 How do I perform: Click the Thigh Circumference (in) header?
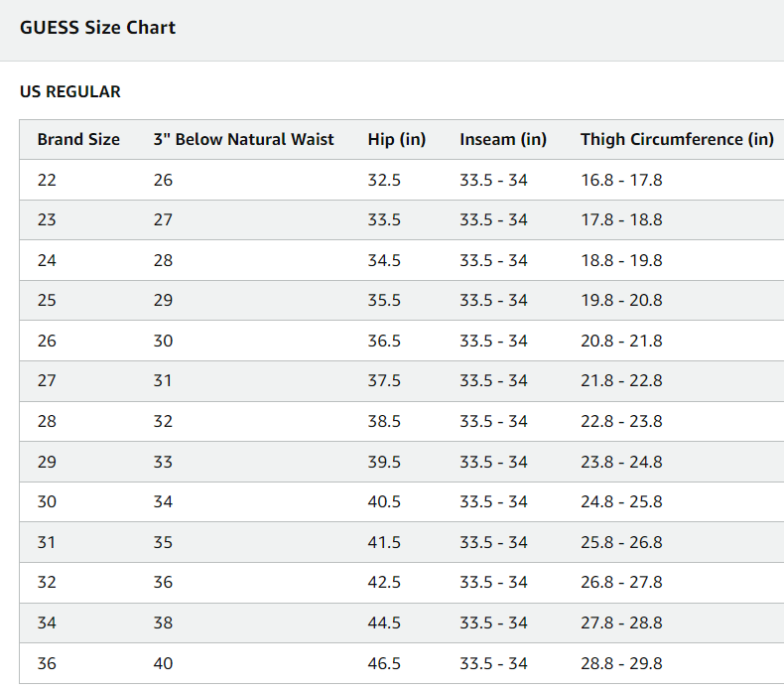coord(677,139)
